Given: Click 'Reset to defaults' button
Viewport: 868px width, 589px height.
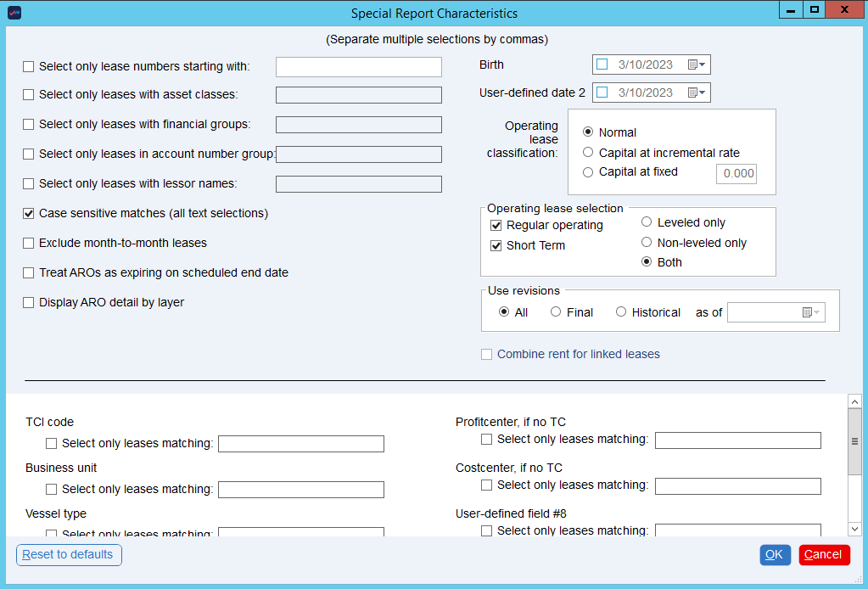Looking at the screenshot, I should [x=70, y=555].
